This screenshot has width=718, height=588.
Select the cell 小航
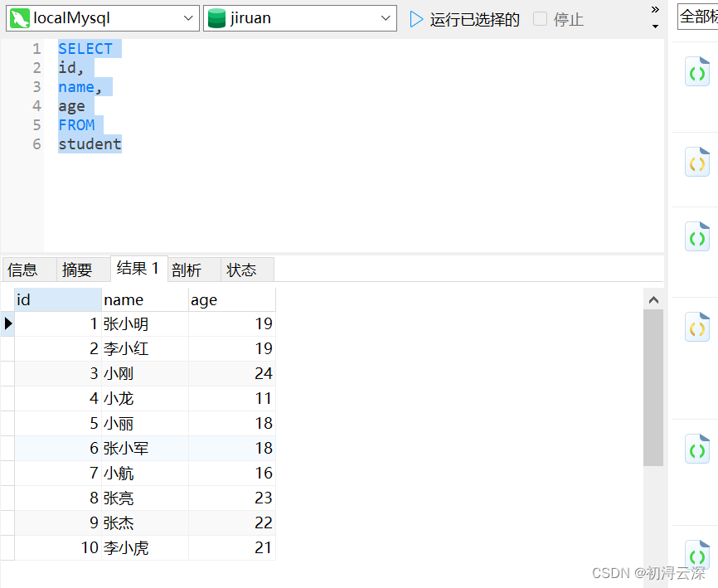(145, 473)
